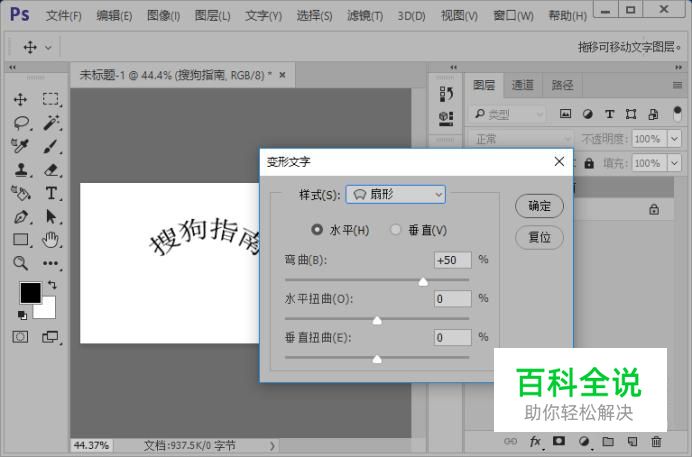This screenshot has width=692, height=457.
Task: Delete the layer with trash icon
Action: [x=656, y=441]
